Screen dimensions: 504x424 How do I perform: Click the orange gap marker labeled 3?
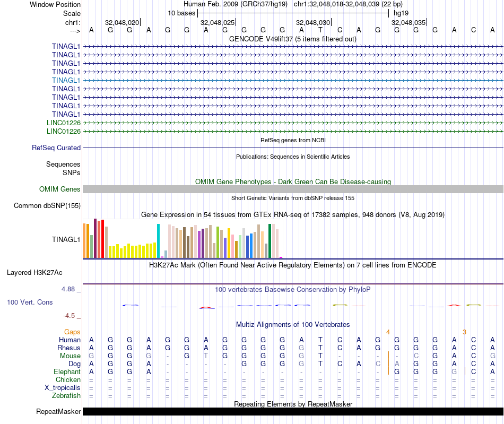click(464, 332)
